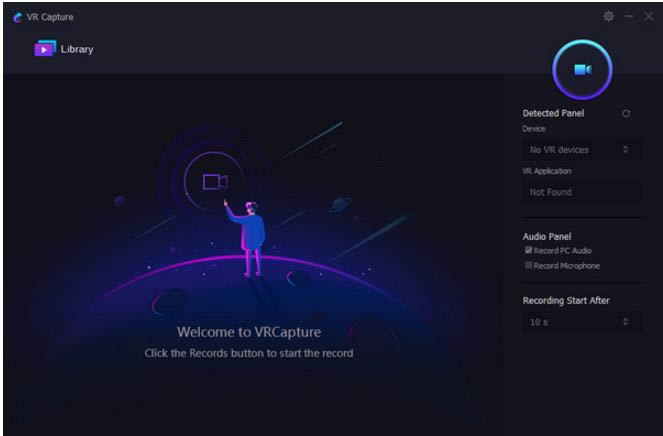Open settings via the gear icon
663x436 pixels.
(x=608, y=16)
